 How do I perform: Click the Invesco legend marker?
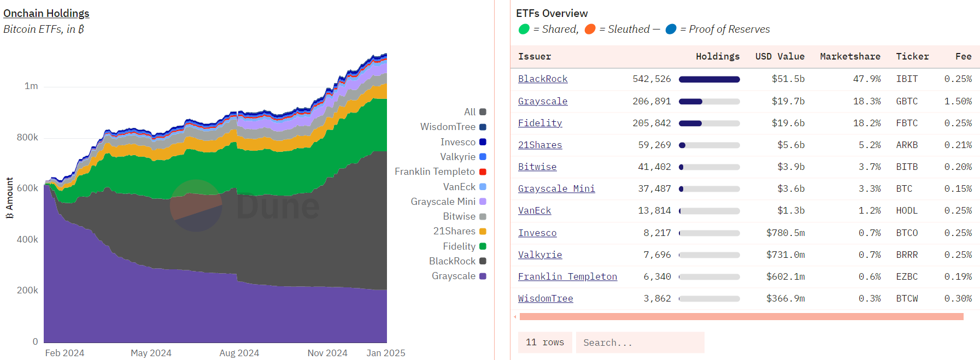(x=483, y=142)
